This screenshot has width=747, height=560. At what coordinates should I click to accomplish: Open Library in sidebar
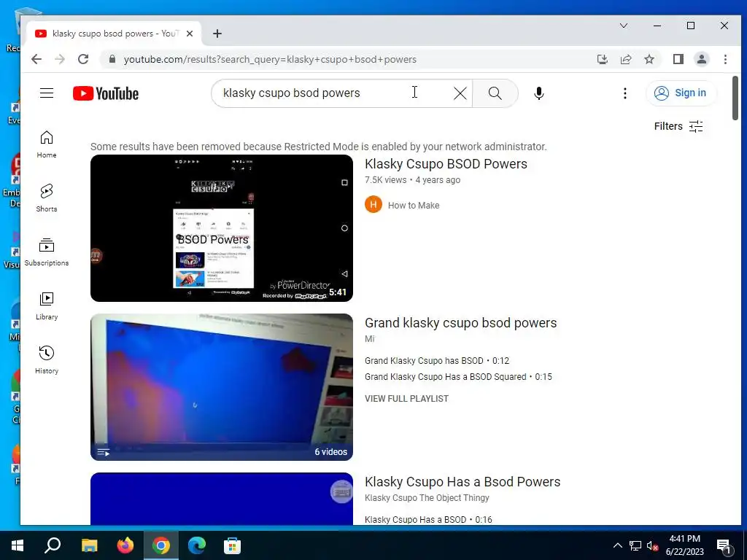[x=47, y=306]
